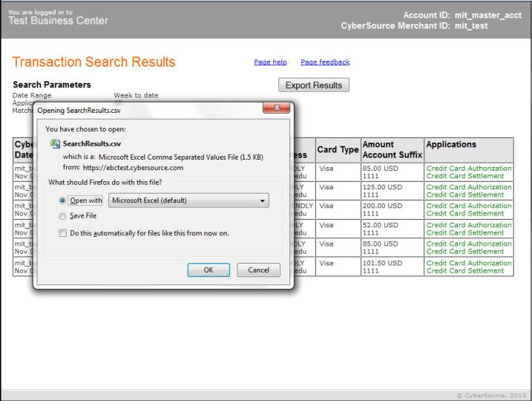Click Credit Card Authorization in first row
The height and width of the screenshot is (401, 532).
[468, 168]
